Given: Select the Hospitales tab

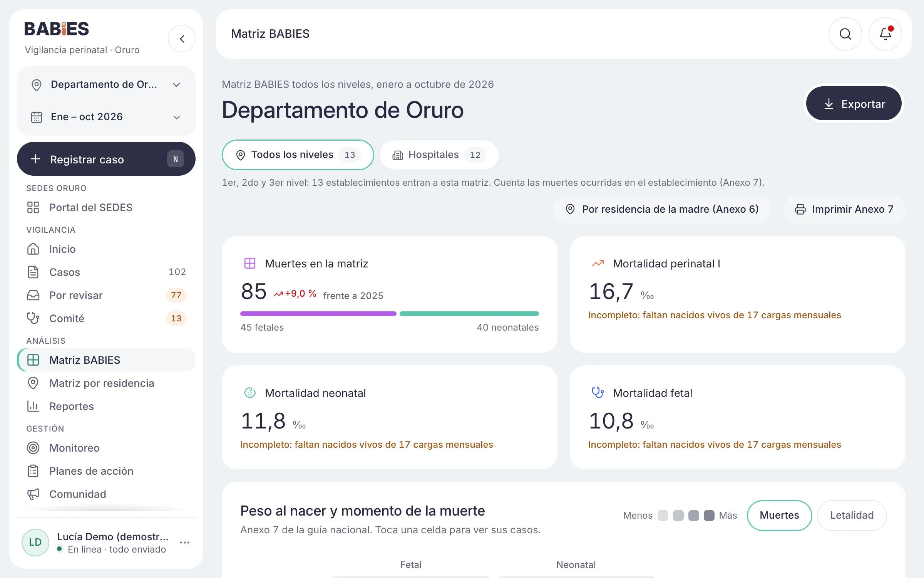Looking at the screenshot, I should [x=439, y=155].
